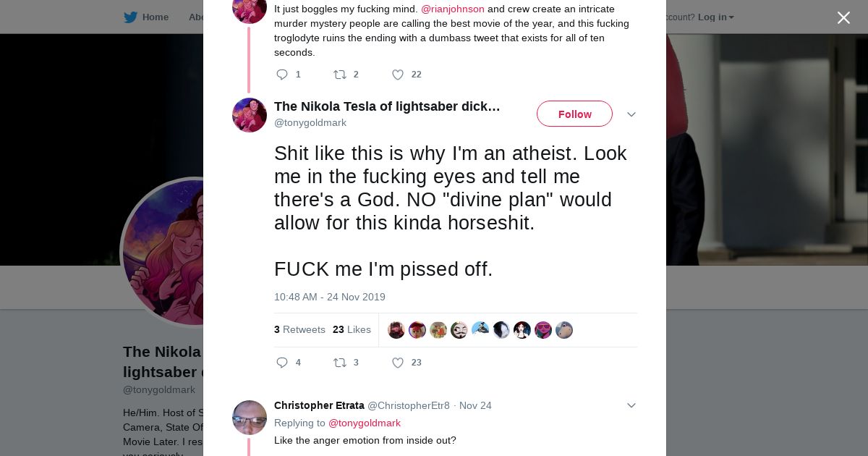Close the tweet overlay with X
The height and width of the screenshot is (456, 868).
click(x=843, y=18)
